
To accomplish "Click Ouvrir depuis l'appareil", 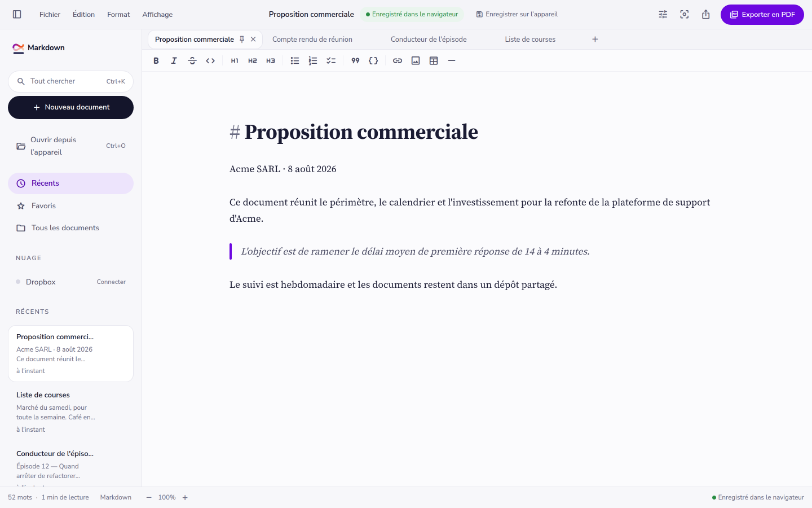I will click(70, 146).
